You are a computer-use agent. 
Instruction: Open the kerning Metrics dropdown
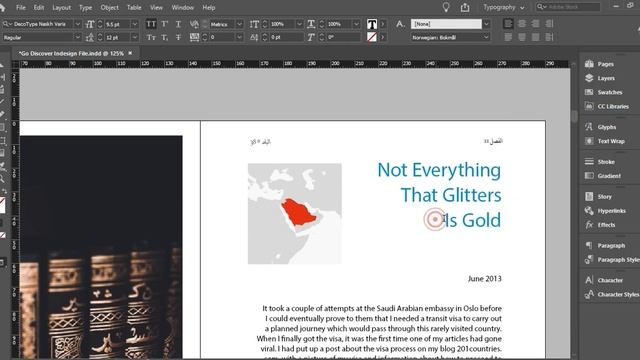coord(240,24)
